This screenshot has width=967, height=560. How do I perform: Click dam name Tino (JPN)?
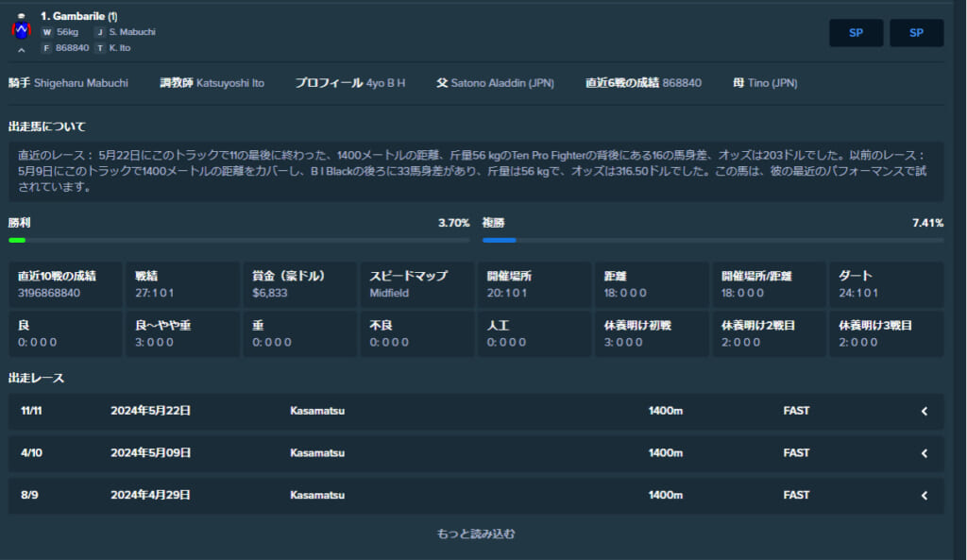pyautogui.click(x=772, y=83)
